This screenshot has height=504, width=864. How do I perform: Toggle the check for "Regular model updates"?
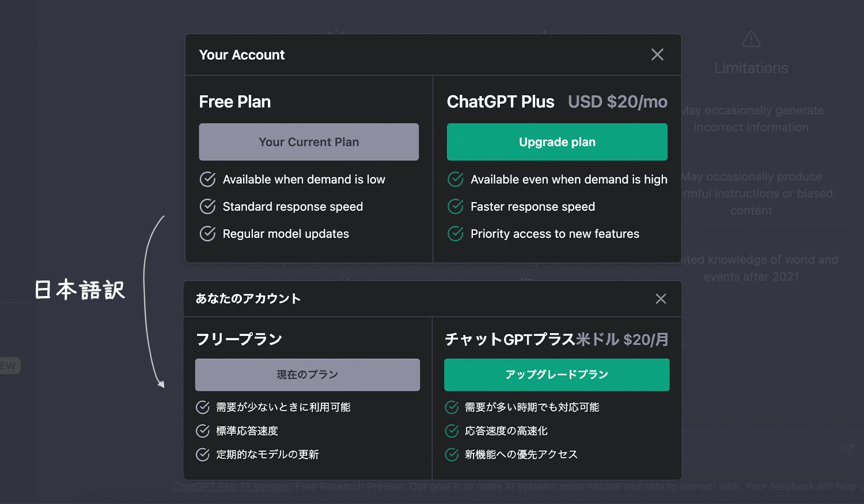pyautogui.click(x=207, y=233)
